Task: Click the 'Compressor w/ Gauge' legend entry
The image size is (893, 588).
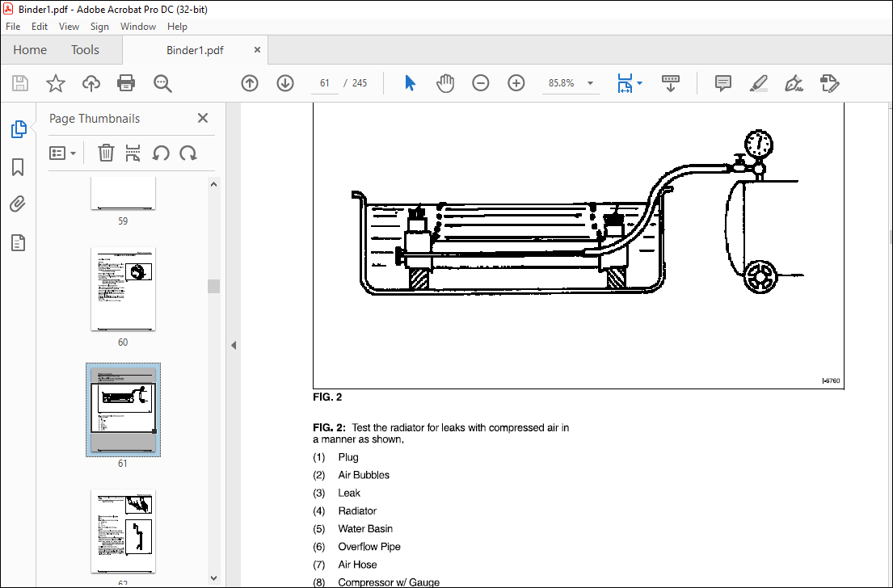Action: click(x=389, y=582)
